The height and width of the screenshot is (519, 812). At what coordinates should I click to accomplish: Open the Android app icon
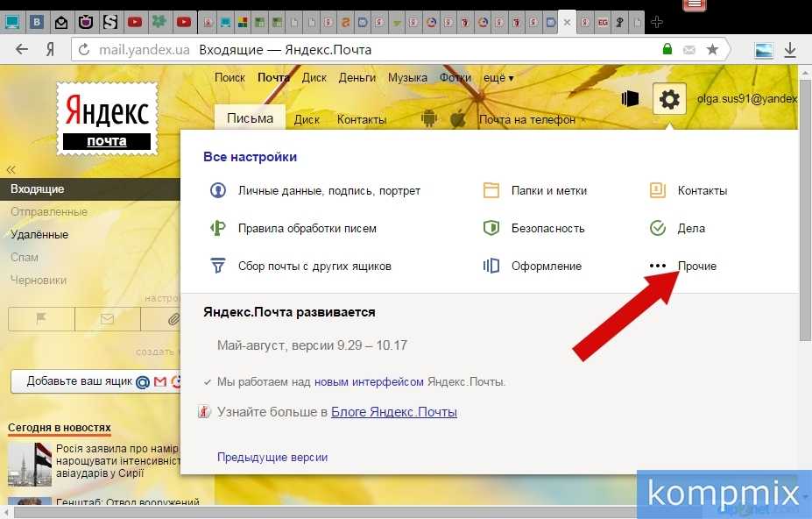point(429,119)
